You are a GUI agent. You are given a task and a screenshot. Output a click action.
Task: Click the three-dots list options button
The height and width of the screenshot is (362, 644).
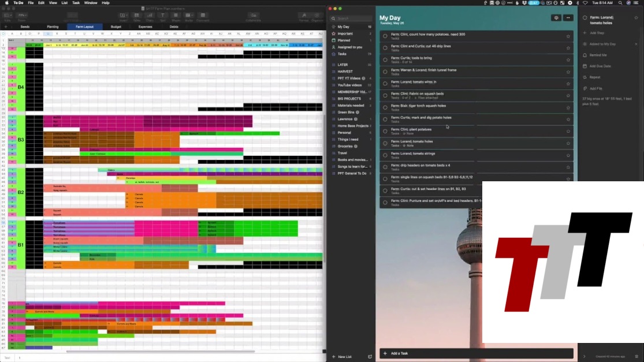(568, 18)
